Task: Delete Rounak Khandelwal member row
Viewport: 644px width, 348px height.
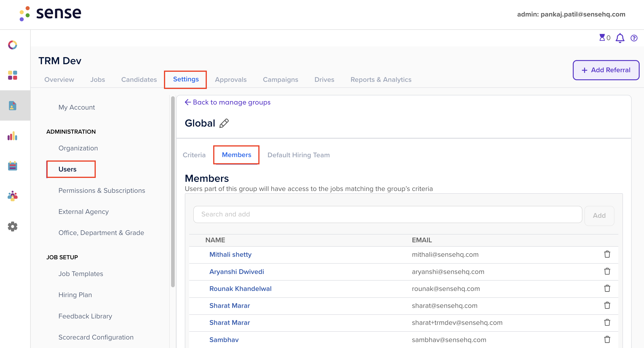Action: tap(607, 288)
